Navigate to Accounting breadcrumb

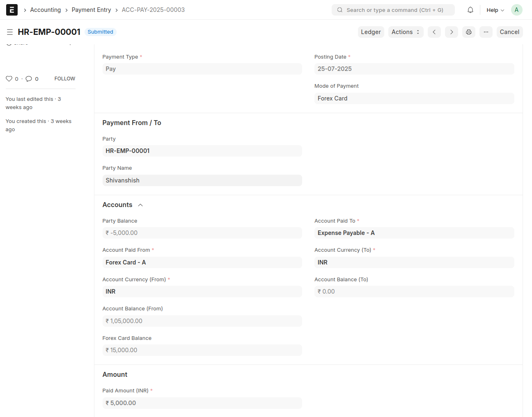(45, 10)
